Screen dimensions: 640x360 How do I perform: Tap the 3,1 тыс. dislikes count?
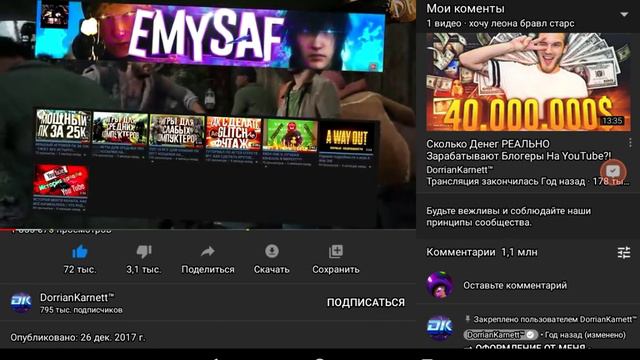(144, 269)
